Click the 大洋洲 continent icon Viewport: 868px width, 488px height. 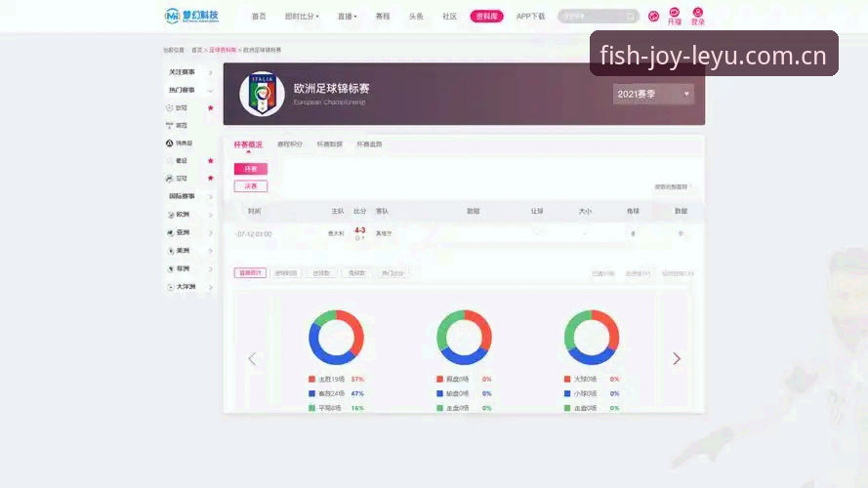(x=171, y=287)
